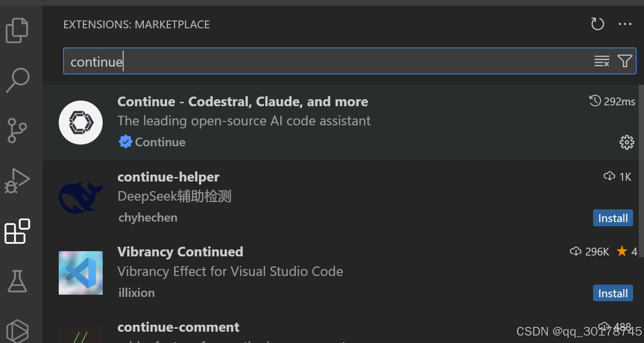644x343 pixels.
Task: Select the continue-helper extension title
Action: (168, 177)
